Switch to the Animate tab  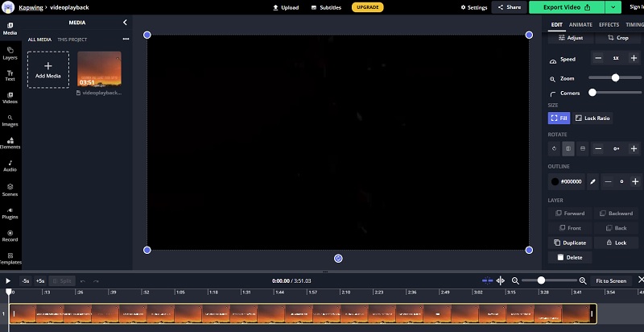tap(580, 25)
